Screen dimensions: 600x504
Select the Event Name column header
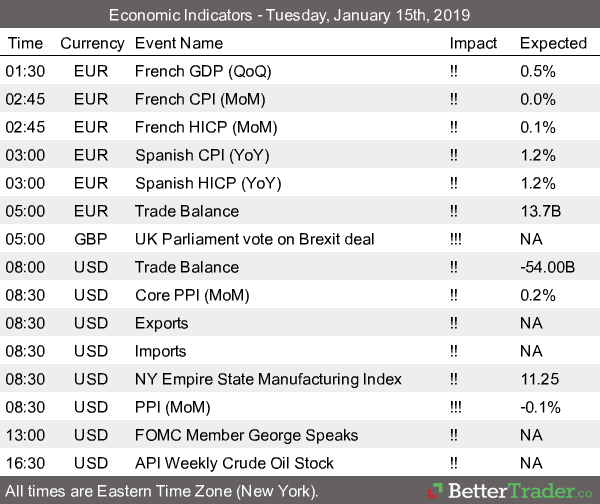pyautogui.click(x=178, y=43)
